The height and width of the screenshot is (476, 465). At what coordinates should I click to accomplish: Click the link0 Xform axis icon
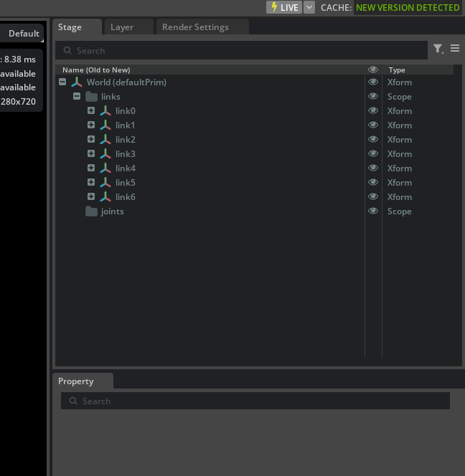105,111
